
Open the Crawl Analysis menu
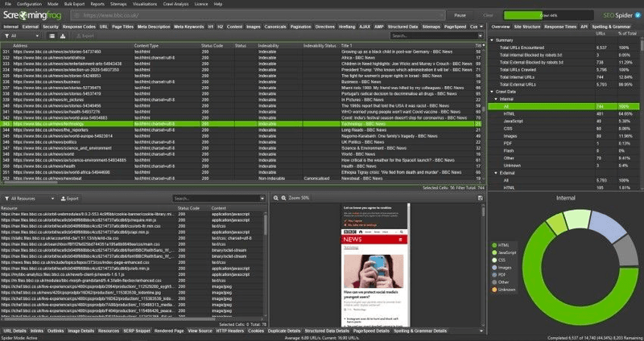click(175, 4)
